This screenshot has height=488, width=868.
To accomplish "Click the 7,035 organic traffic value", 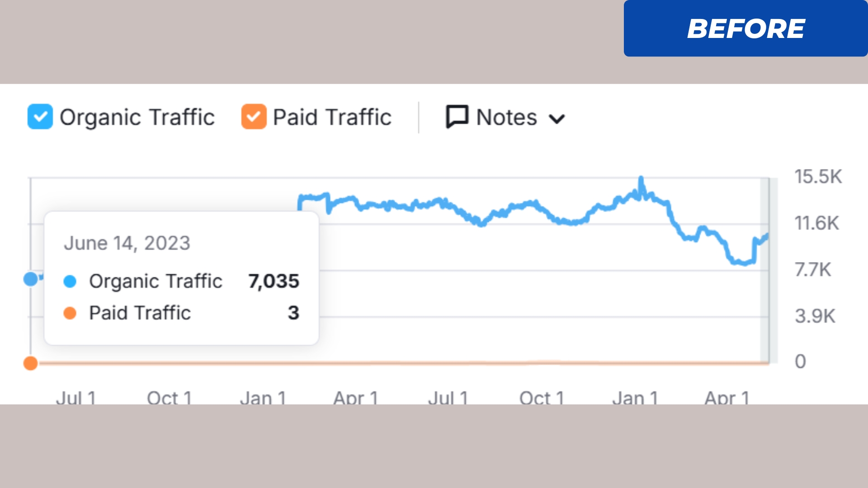I will [x=274, y=282].
